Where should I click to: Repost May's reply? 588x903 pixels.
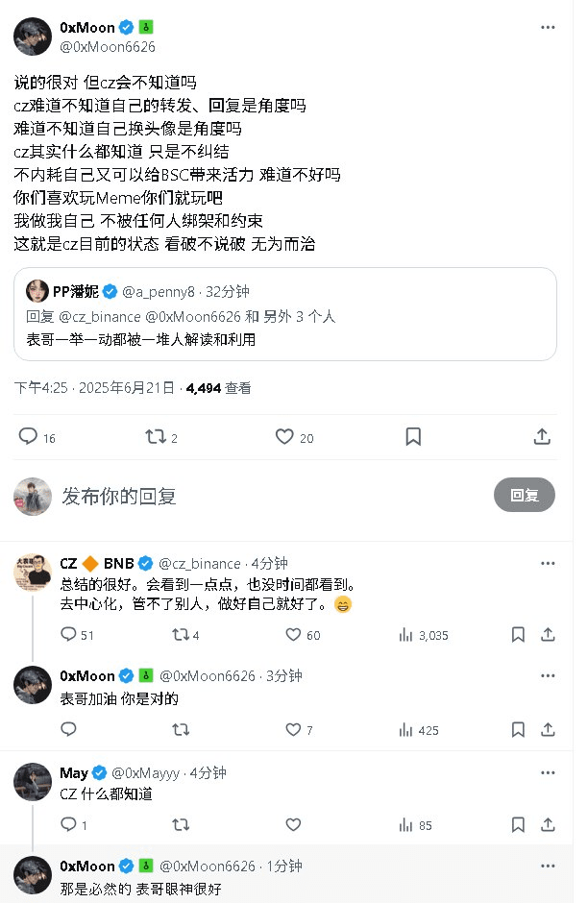coord(180,824)
